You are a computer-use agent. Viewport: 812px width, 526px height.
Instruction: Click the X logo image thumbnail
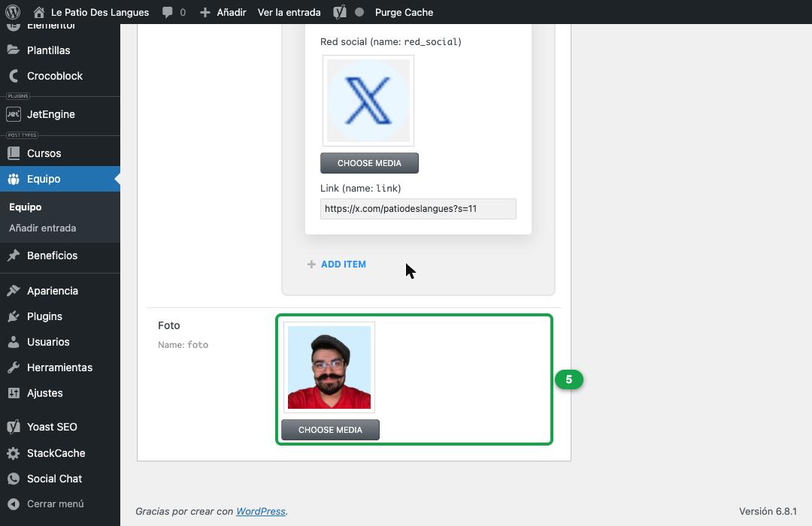pyautogui.click(x=368, y=101)
